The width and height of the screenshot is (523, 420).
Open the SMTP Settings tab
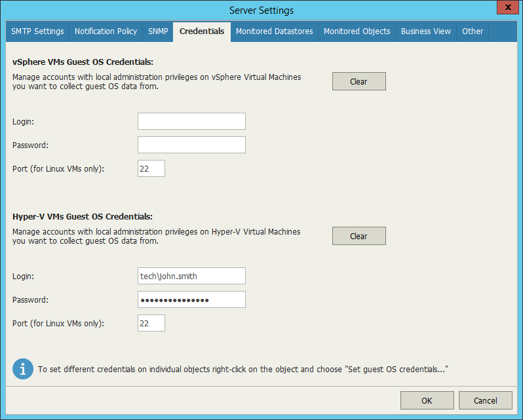[37, 31]
